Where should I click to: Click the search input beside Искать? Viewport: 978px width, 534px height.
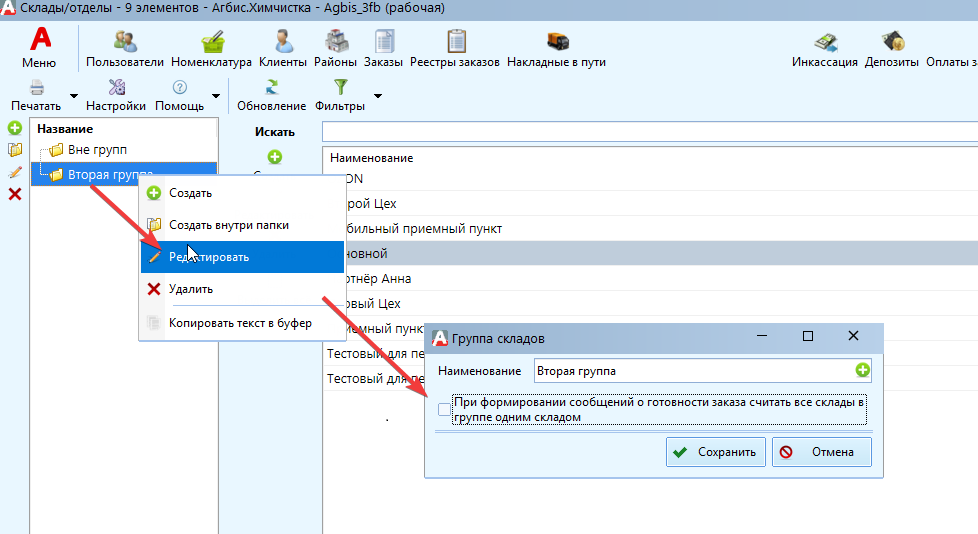(650, 132)
